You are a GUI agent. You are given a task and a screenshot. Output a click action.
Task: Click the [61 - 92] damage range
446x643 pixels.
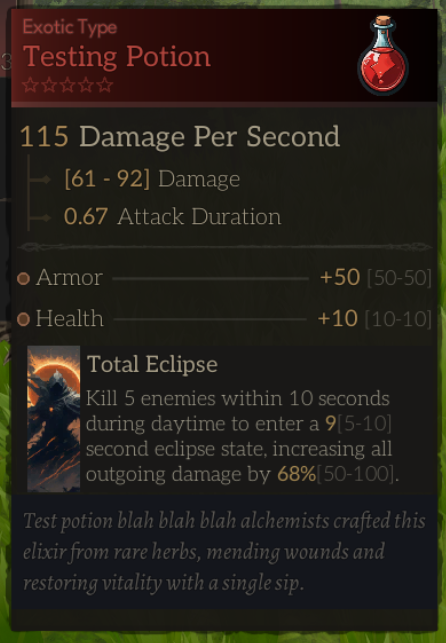tap(107, 179)
